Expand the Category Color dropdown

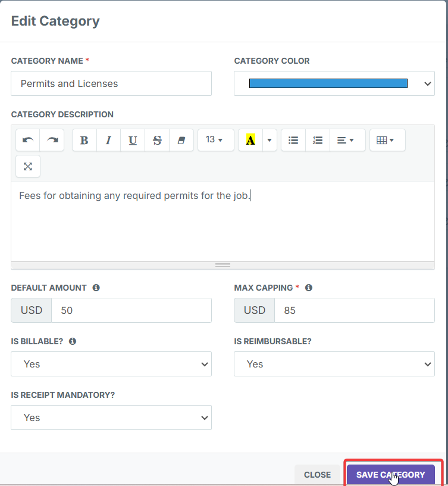pyautogui.click(x=334, y=83)
